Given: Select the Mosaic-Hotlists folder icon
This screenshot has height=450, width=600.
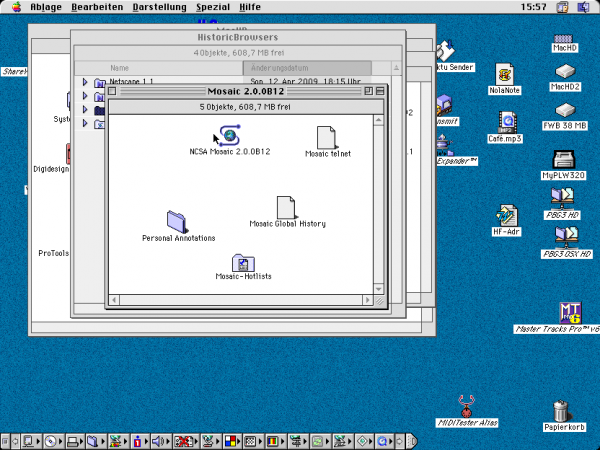Looking at the screenshot, I should (x=243, y=263).
